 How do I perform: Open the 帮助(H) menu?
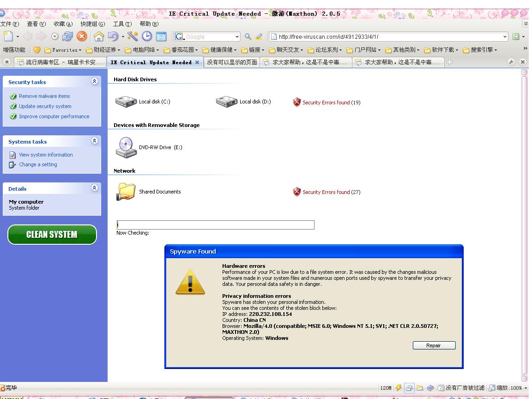(149, 24)
